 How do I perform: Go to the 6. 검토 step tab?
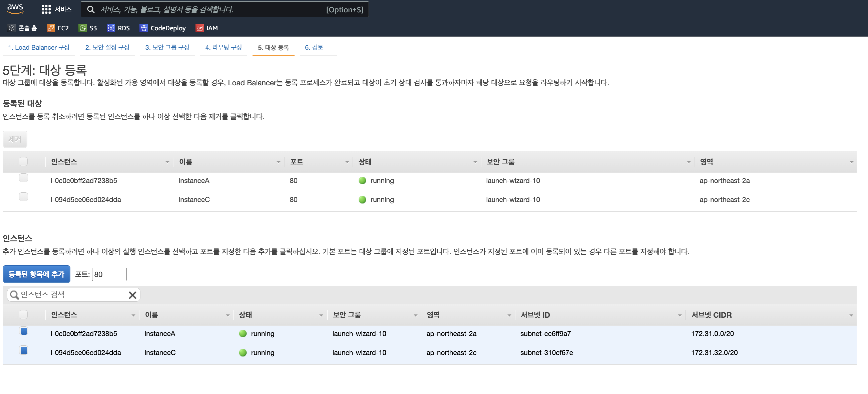tap(314, 47)
